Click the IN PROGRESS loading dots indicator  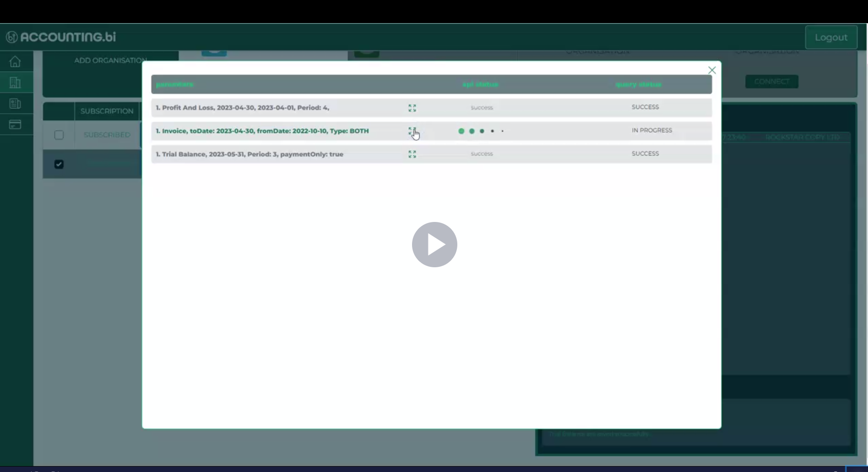pos(481,131)
